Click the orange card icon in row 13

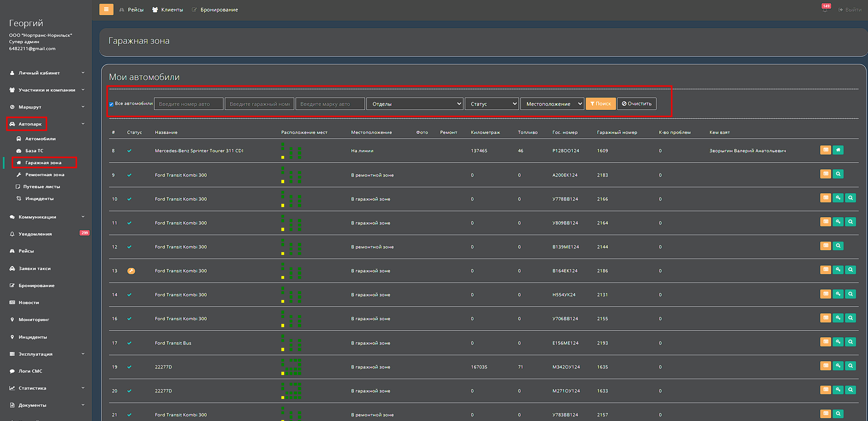pyautogui.click(x=825, y=270)
